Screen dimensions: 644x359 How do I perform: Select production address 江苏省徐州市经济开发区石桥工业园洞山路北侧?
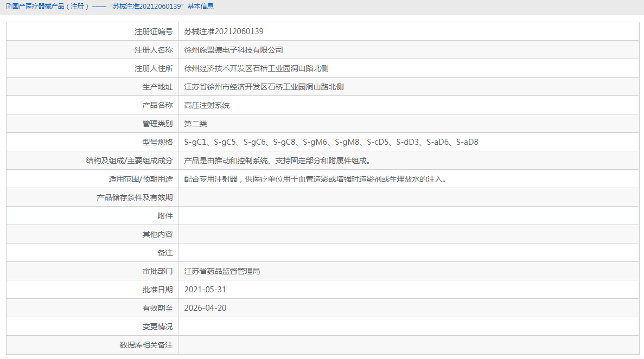coord(264,87)
